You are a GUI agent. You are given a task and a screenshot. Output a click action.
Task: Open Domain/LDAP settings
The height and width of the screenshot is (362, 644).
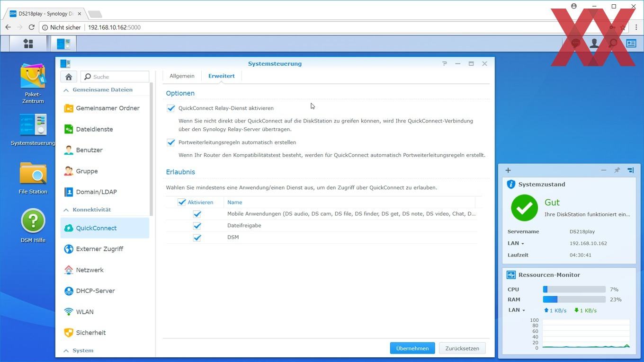105,192
